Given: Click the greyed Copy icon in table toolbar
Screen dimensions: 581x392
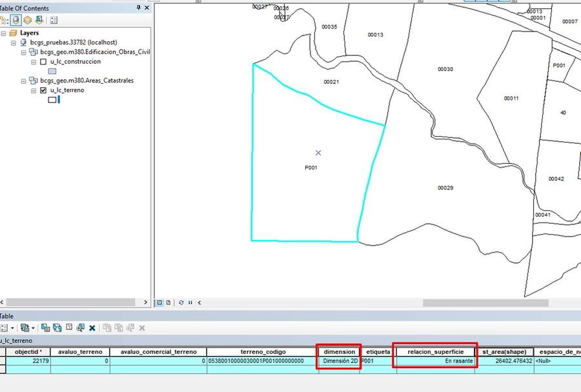Looking at the screenshot, I should pos(107,328).
